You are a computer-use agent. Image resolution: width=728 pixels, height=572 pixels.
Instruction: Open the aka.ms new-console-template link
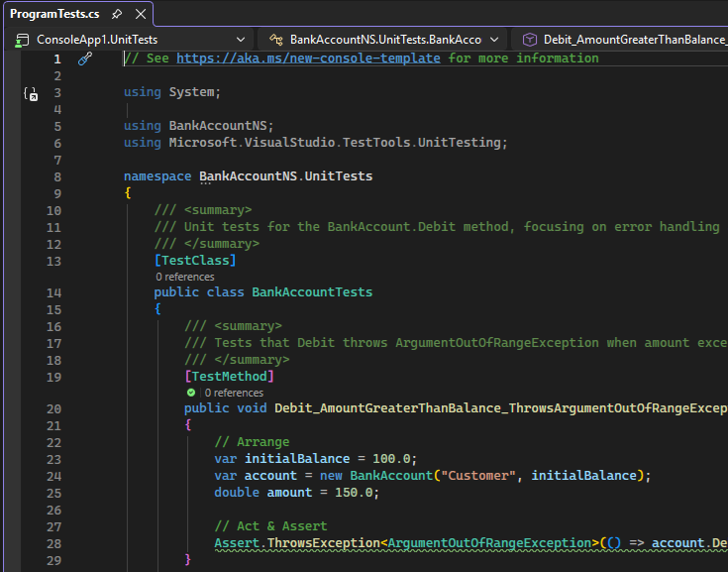pyautogui.click(x=308, y=58)
